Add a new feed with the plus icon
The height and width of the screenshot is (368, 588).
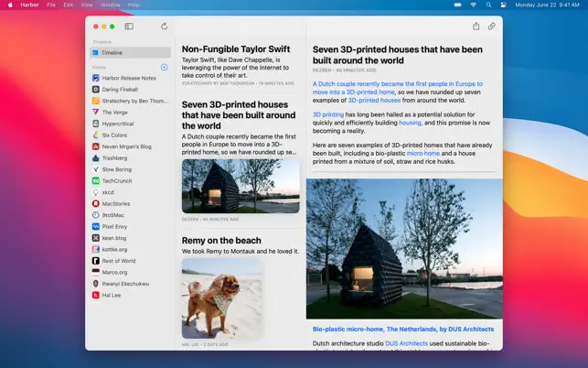pyautogui.click(x=164, y=67)
